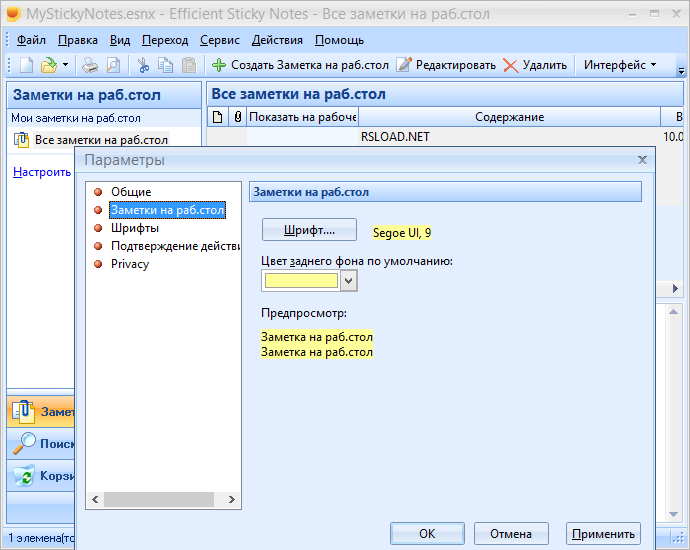The height and width of the screenshot is (550, 690).
Task: Select Privacy in the settings list
Action: point(130,264)
